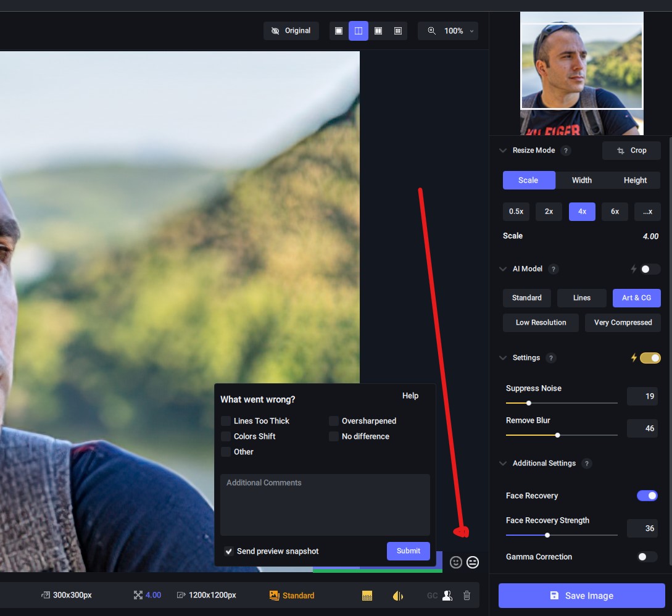Image resolution: width=672 pixels, height=616 pixels.
Task: Select single image view layout icon
Action: [x=339, y=31]
